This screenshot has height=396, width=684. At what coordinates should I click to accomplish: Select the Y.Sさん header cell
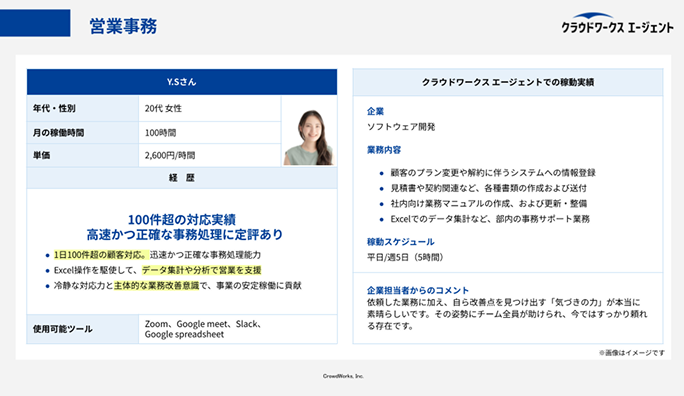click(x=182, y=82)
